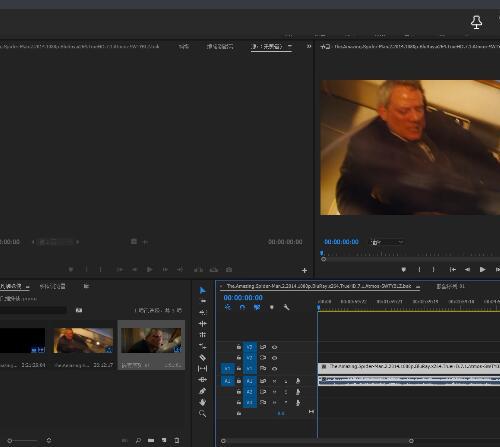Select the Slide tool

click(x=202, y=380)
